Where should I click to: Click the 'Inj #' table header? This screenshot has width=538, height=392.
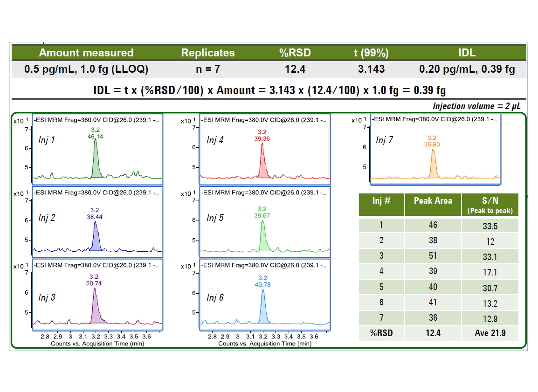click(381, 205)
